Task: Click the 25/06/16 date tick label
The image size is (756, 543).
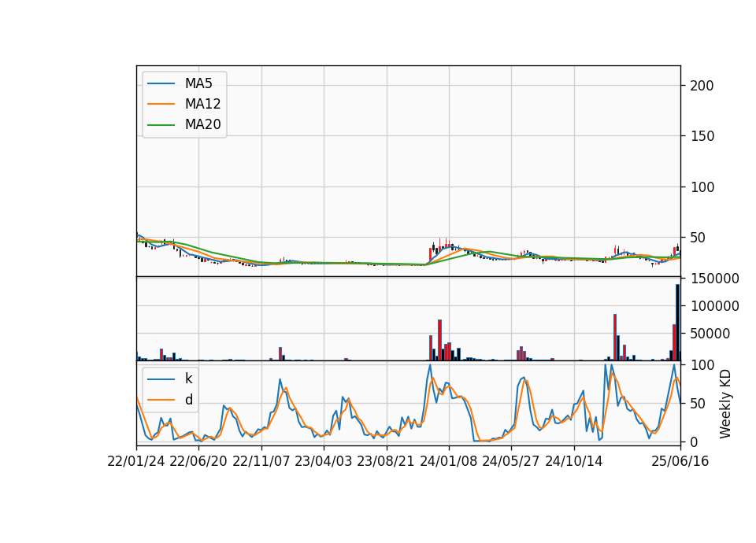Action: coord(680,461)
